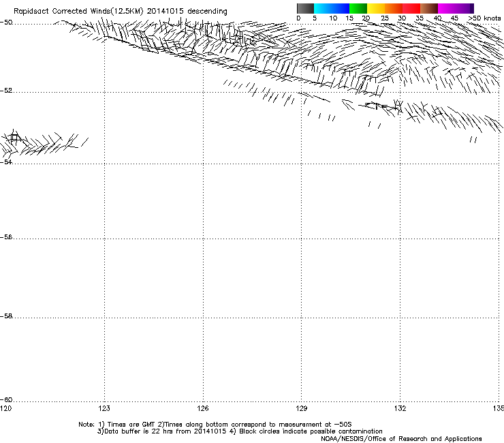Screen dimensions: 504x443
Task: Click the red 30-35 knots color swatch
Action: point(411,8)
